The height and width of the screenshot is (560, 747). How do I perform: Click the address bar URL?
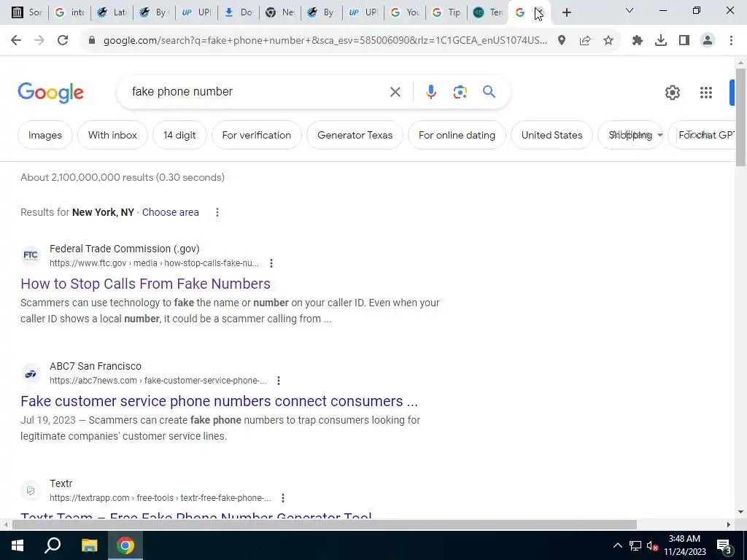click(x=325, y=41)
